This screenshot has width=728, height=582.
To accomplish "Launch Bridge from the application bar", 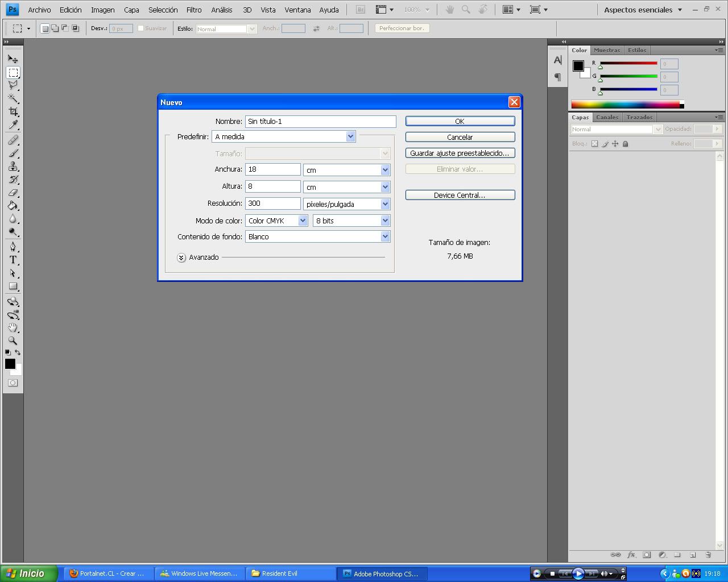I will 360,10.
